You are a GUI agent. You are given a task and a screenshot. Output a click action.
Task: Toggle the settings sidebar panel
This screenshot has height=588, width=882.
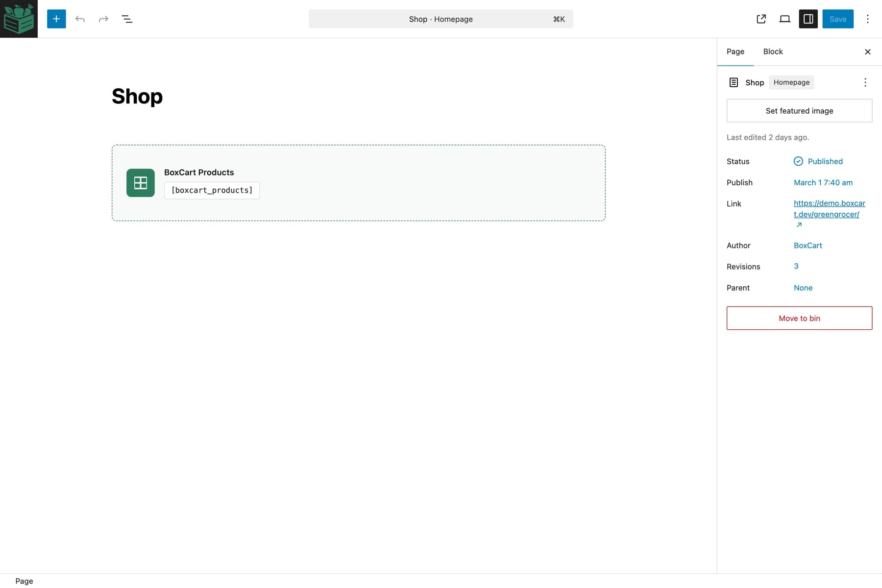tap(808, 19)
